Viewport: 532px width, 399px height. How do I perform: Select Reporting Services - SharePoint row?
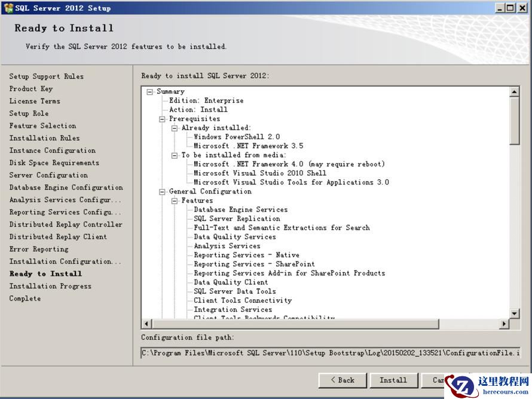pyautogui.click(x=254, y=264)
